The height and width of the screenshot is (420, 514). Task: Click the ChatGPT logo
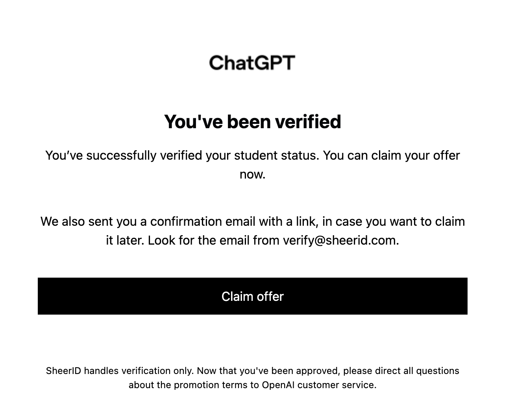click(x=252, y=63)
